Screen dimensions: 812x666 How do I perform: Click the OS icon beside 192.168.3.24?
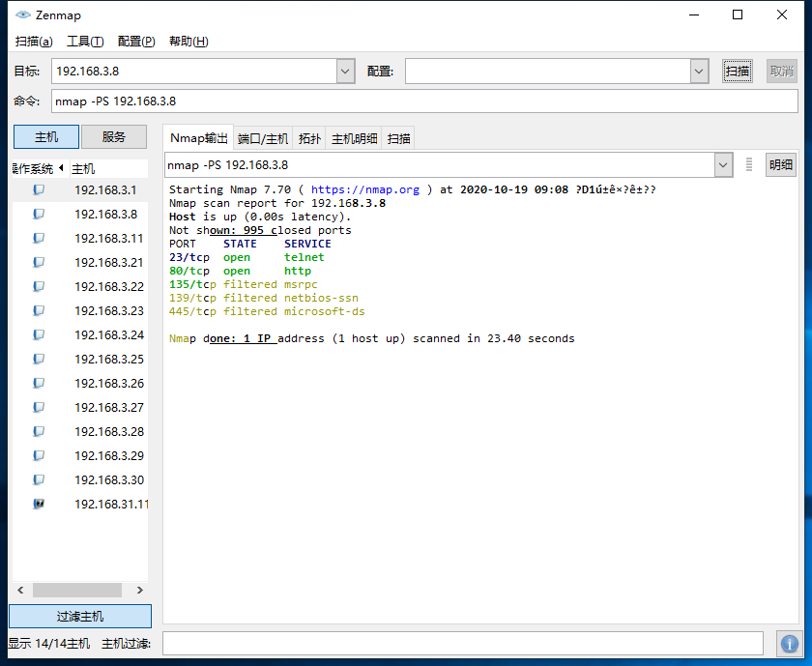pos(39,334)
